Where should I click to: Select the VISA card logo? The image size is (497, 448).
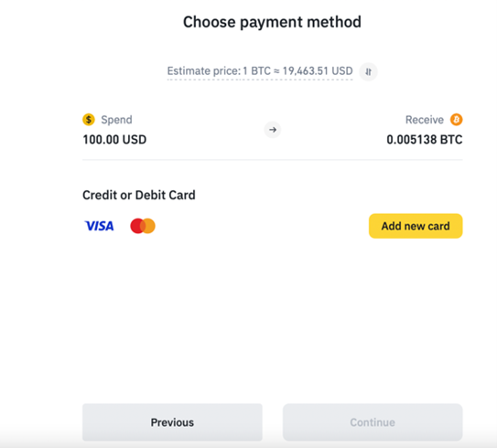(99, 226)
